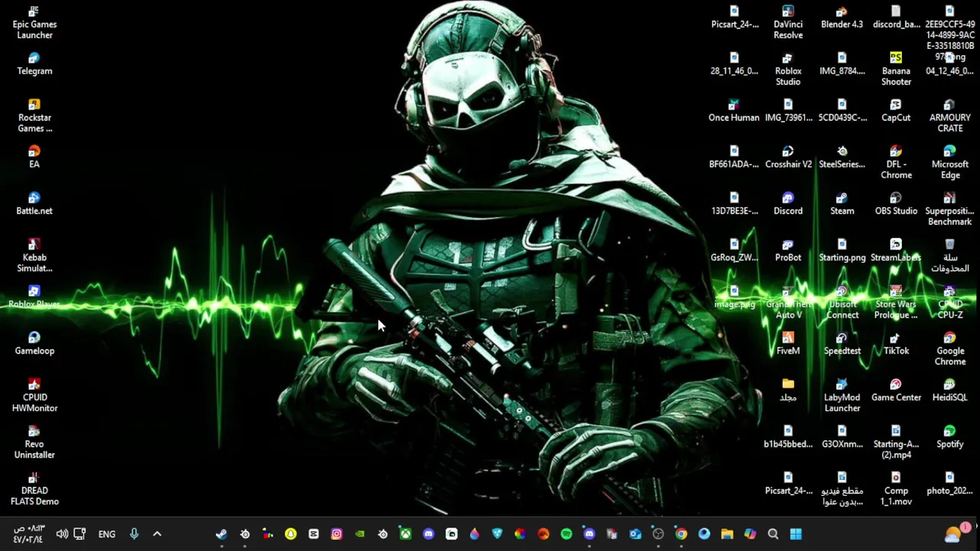The height and width of the screenshot is (551, 980).
Task: Select the Microsoft Edge desktop shortcut
Action: click(x=950, y=162)
